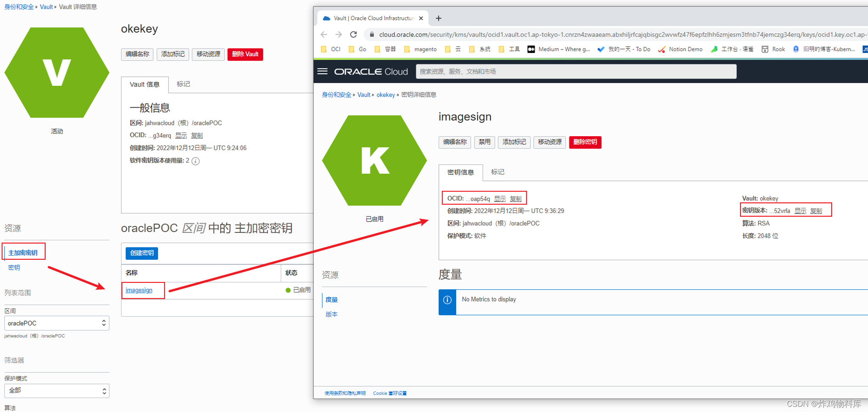The image size is (868, 412).
Task: Show the okekey vault OCID via 显示
Action: tap(181, 135)
